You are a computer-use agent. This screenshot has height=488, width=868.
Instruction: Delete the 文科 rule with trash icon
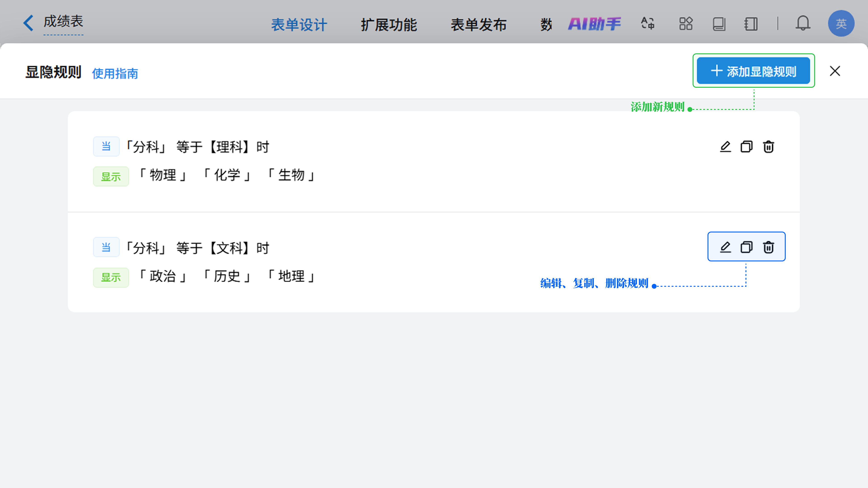click(x=768, y=247)
